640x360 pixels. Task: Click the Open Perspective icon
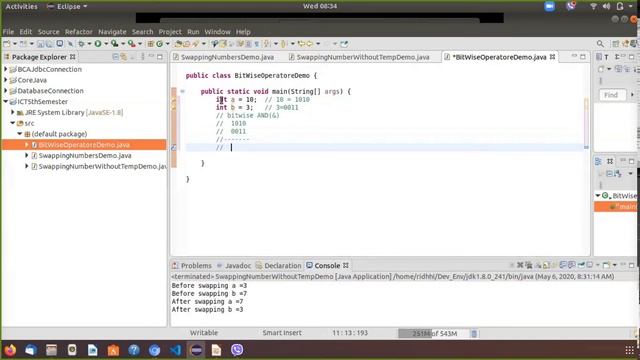point(616,44)
